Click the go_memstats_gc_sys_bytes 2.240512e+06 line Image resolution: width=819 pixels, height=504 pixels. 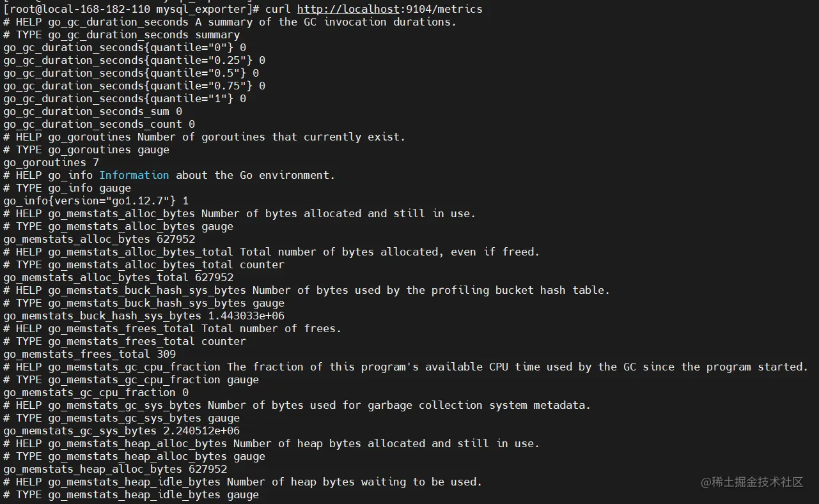(x=121, y=431)
